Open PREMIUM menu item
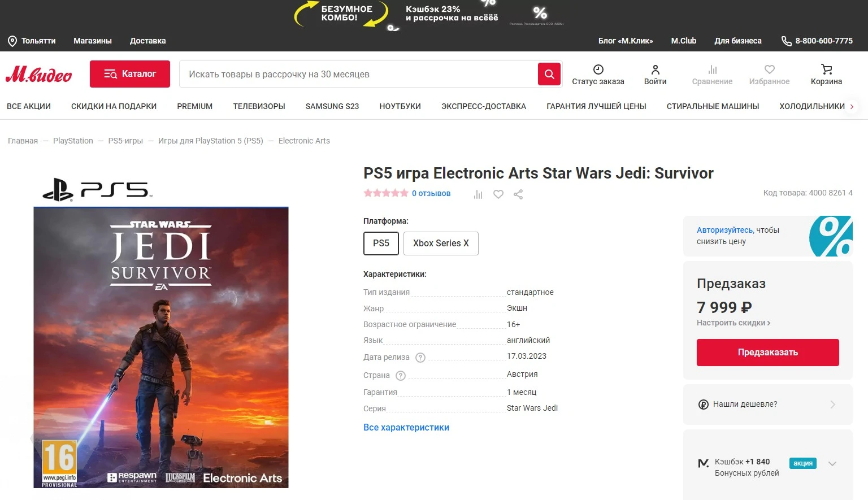The width and height of the screenshot is (868, 500). (195, 106)
